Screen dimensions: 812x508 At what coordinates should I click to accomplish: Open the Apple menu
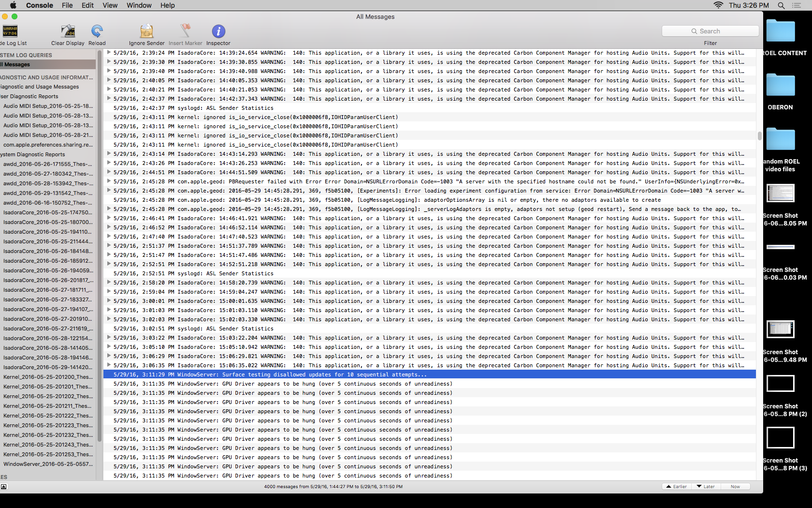(13, 5)
